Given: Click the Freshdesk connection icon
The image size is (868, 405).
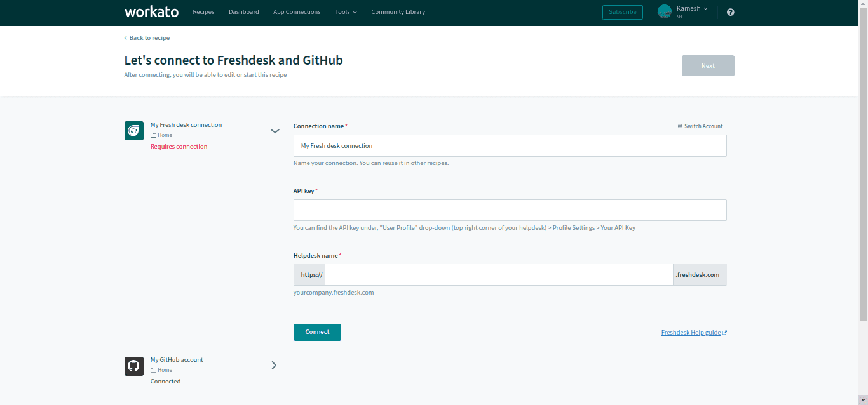Looking at the screenshot, I should tap(133, 130).
